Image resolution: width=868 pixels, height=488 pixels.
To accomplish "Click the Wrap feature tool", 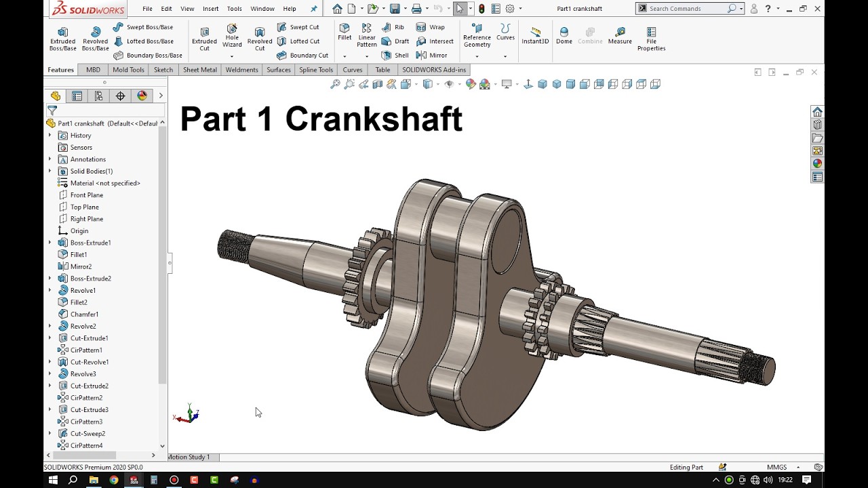I will (431, 27).
